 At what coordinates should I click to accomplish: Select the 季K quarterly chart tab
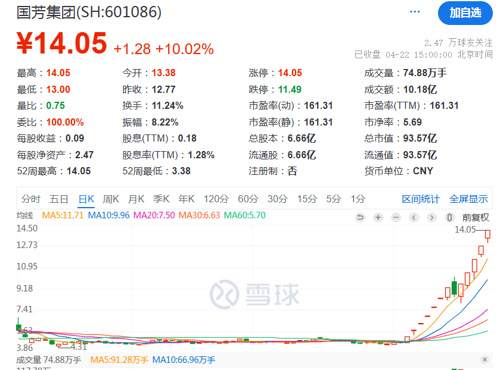161,199
